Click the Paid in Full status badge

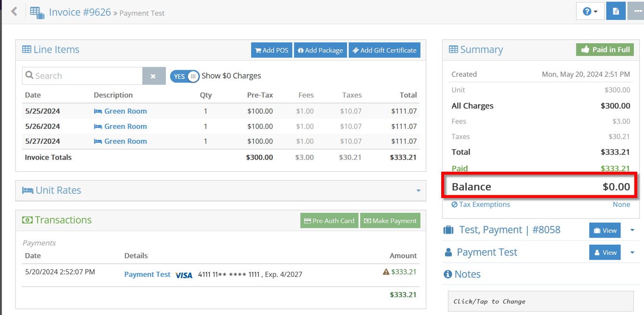605,50
